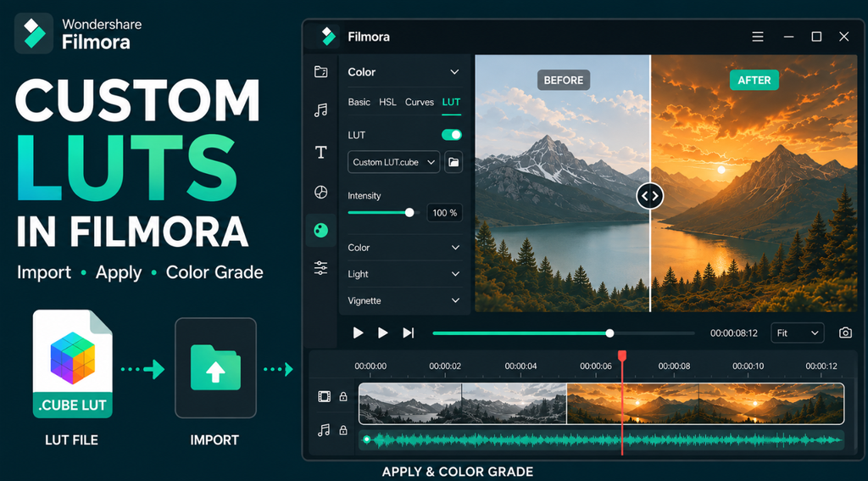Minimize the Filmora window
The height and width of the screenshot is (481, 868).
click(x=789, y=36)
